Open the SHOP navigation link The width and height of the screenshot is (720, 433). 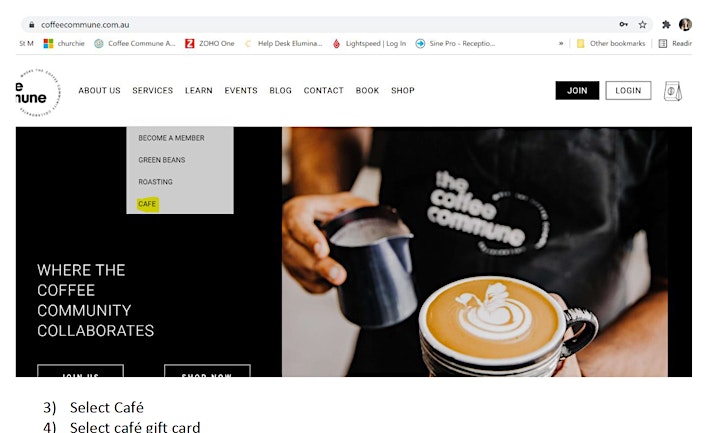[x=403, y=91]
